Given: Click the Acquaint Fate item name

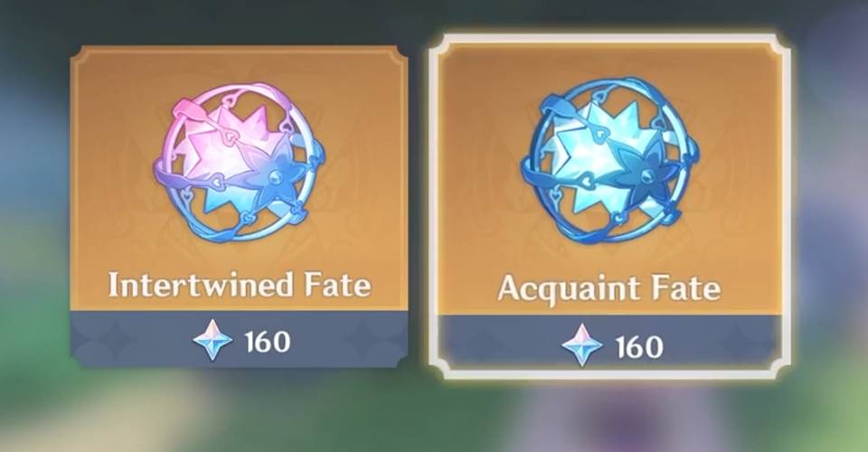Looking at the screenshot, I should [609, 288].
